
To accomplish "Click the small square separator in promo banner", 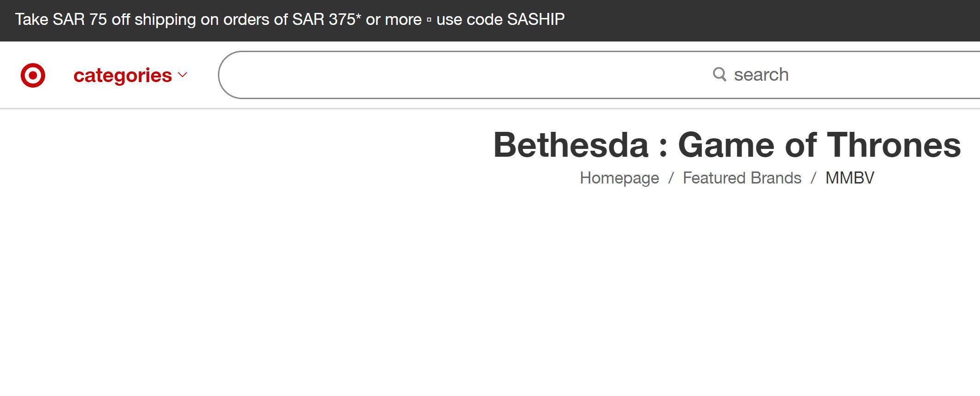I will coord(429,20).
